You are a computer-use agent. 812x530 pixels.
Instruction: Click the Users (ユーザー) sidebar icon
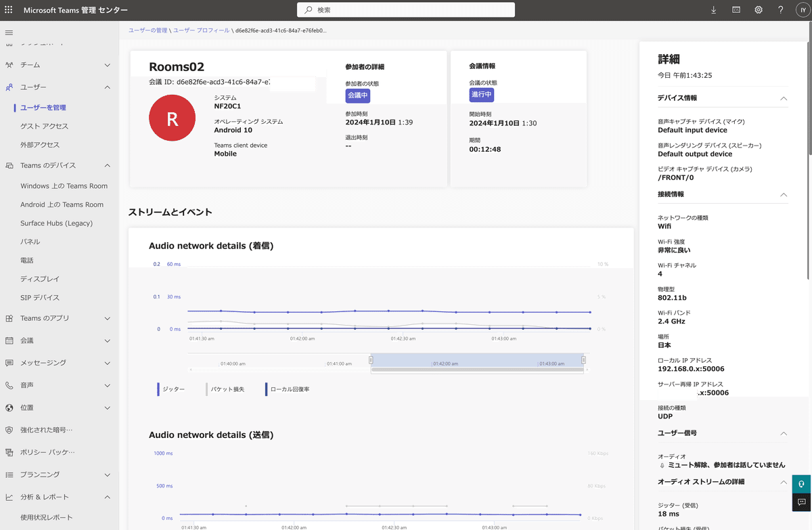pyautogui.click(x=9, y=87)
